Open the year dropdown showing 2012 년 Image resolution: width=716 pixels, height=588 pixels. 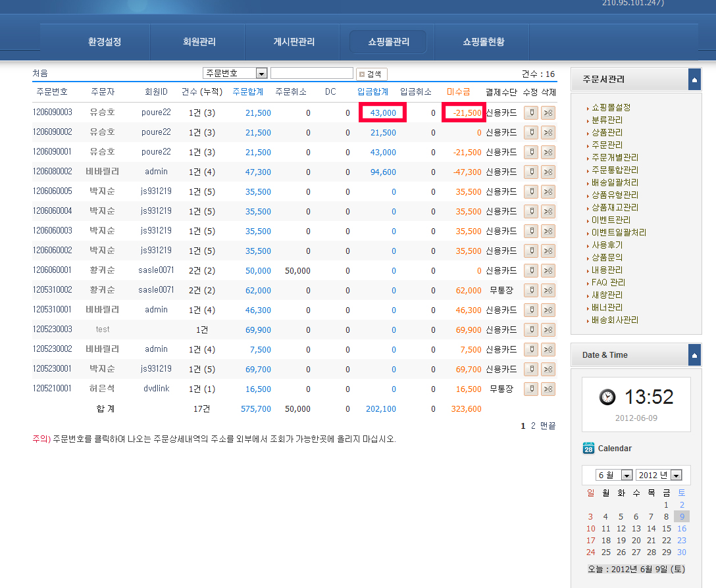click(676, 476)
